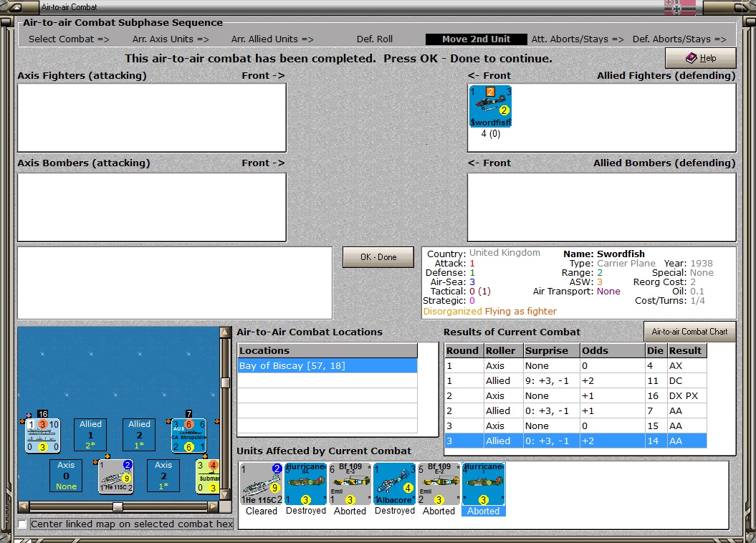The width and height of the screenshot is (756, 543).
Task: Open the Air-to-air Combat Chart
Action: (x=689, y=332)
